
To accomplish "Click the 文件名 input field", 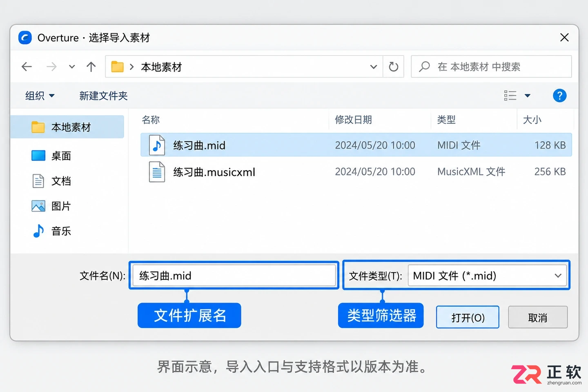I will [x=234, y=276].
